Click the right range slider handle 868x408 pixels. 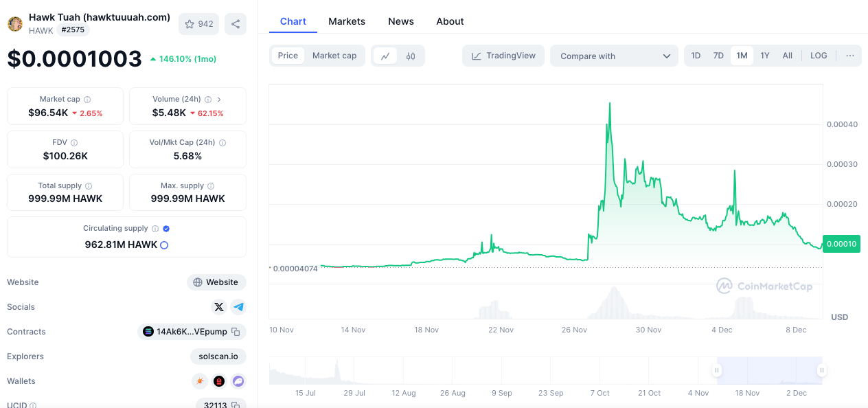821,370
